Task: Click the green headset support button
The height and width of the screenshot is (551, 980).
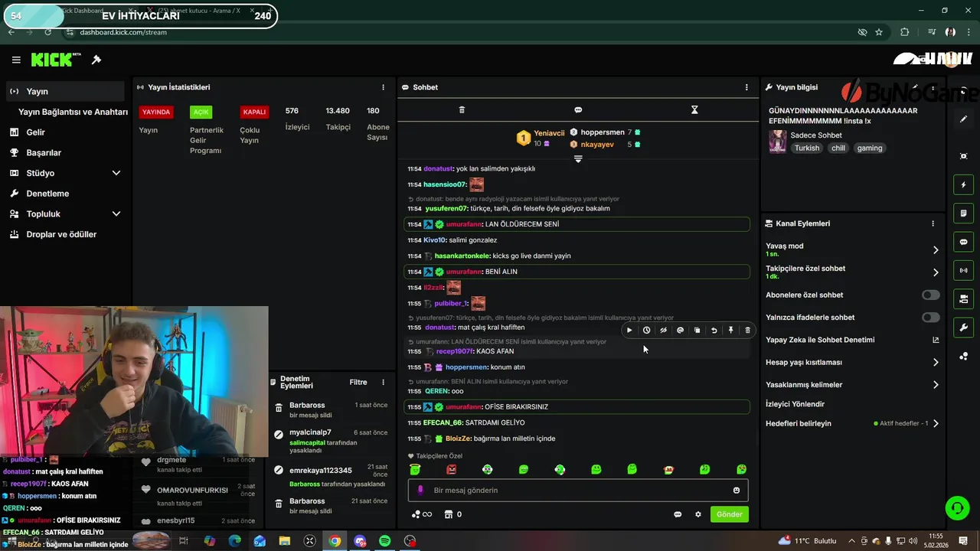Action: coord(956,507)
